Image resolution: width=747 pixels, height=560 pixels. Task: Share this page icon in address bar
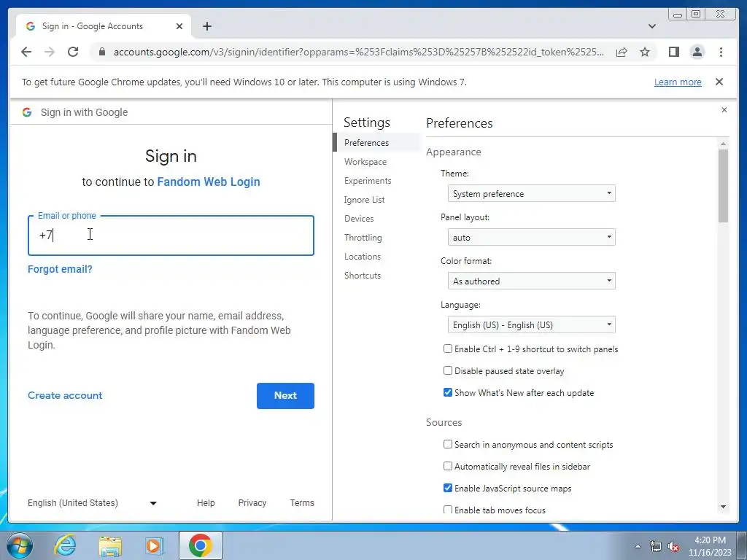tap(622, 52)
